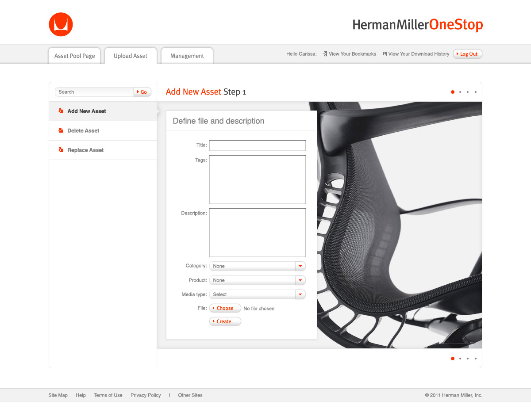Screen dimensions: 531x420
Task: Click the first orange step dot at bottom
Action: point(453,359)
